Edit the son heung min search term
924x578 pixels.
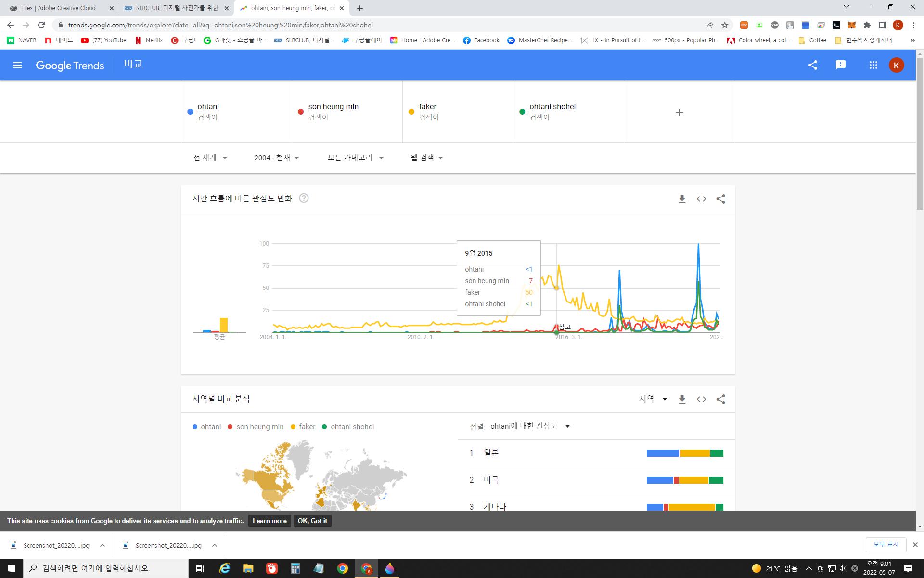point(347,112)
